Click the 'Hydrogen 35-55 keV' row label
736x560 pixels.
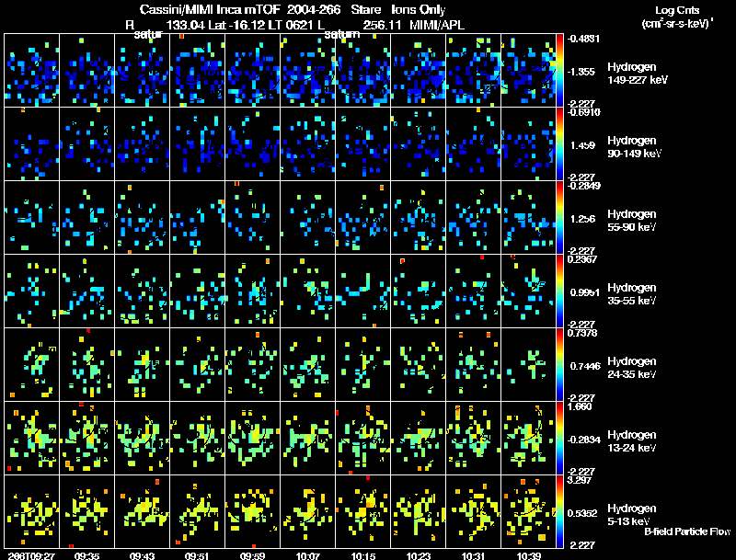pos(632,294)
